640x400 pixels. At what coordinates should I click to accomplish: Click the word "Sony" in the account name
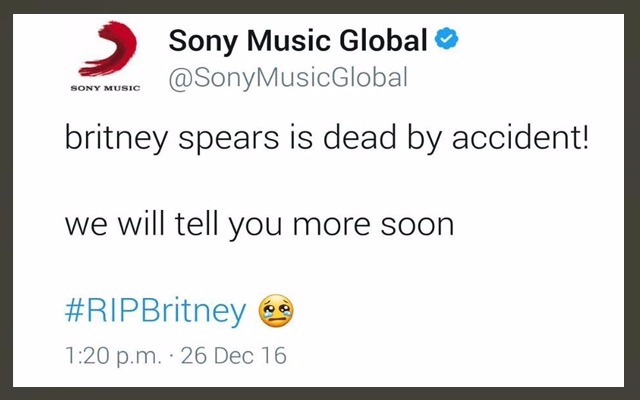tap(203, 41)
